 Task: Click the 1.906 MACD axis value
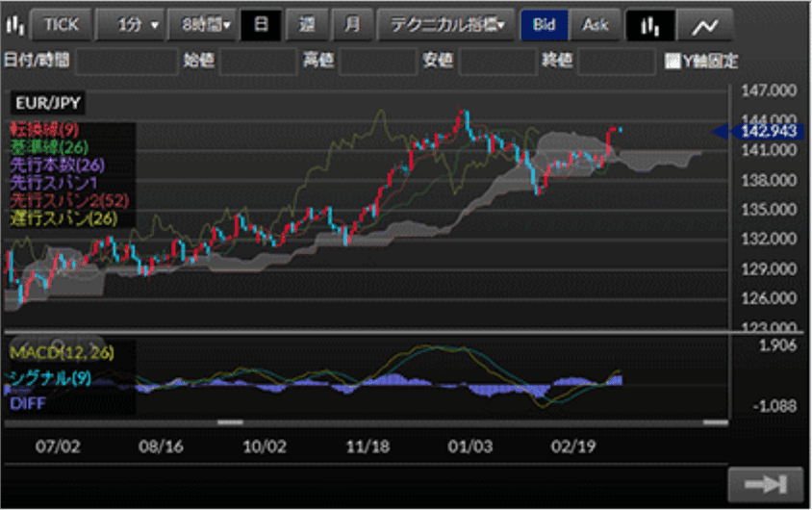pyautogui.click(x=777, y=345)
